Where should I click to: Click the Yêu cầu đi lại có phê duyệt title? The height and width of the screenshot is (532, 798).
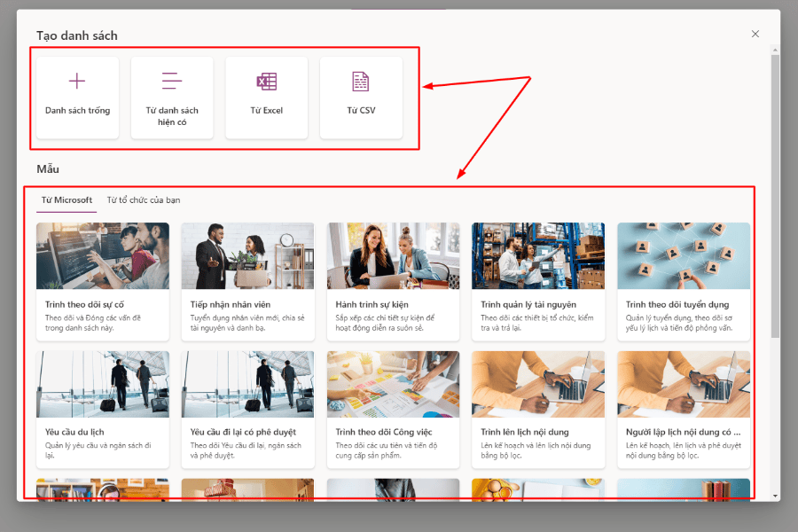pos(243,432)
